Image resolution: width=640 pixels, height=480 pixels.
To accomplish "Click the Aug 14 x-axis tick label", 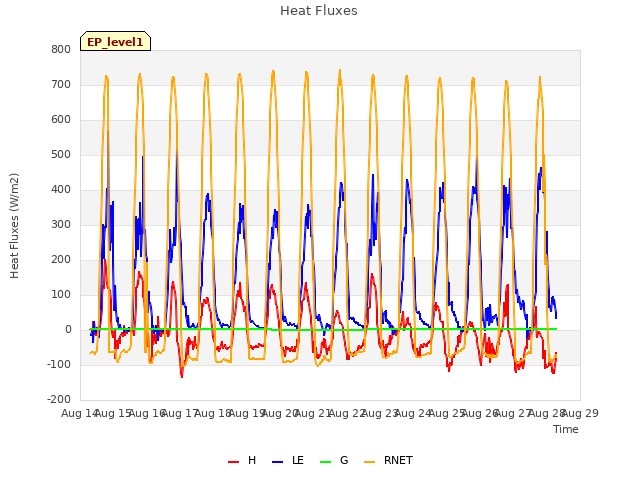I will pos(79,413).
